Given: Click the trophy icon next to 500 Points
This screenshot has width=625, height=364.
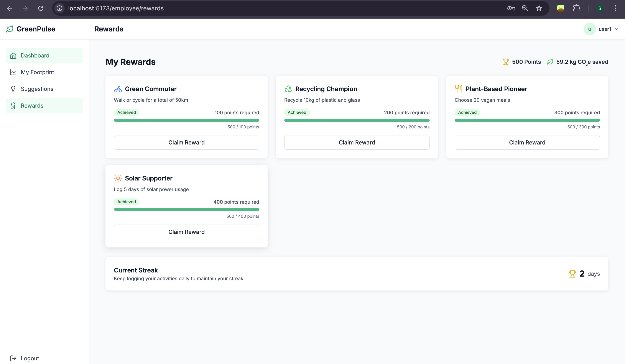Looking at the screenshot, I should 506,62.
